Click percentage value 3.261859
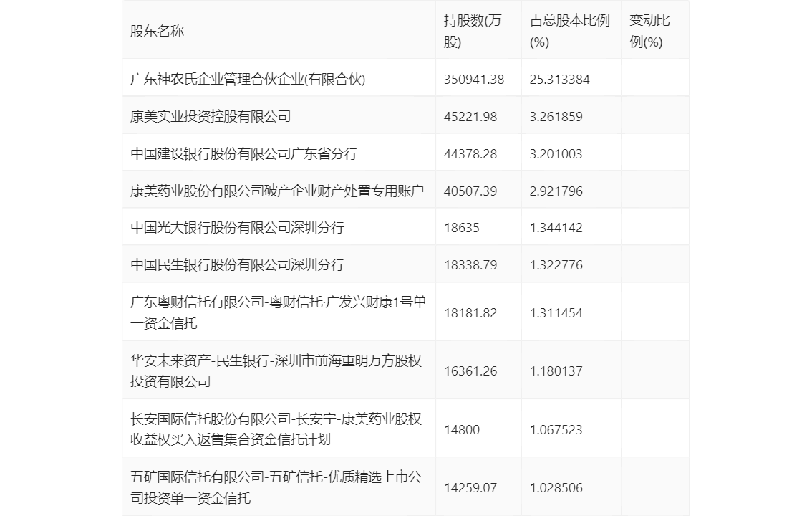Image resolution: width=812 pixels, height=516 pixels. tap(556, 117)
